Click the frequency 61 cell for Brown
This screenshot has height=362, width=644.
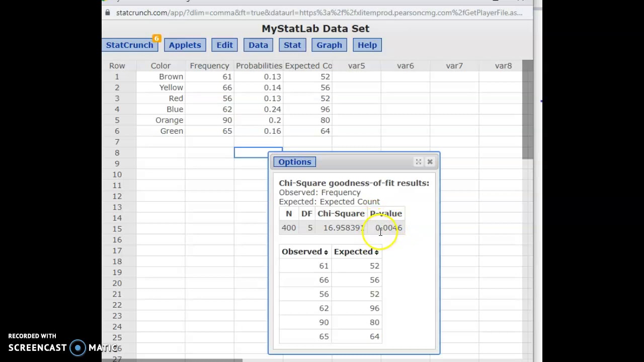(x=209, y=77)
